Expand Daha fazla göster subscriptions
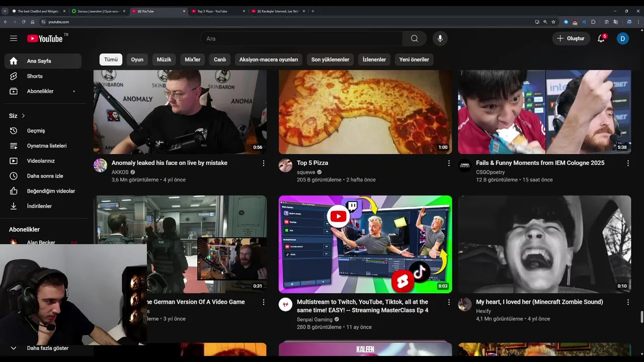 tap(43, 348)
